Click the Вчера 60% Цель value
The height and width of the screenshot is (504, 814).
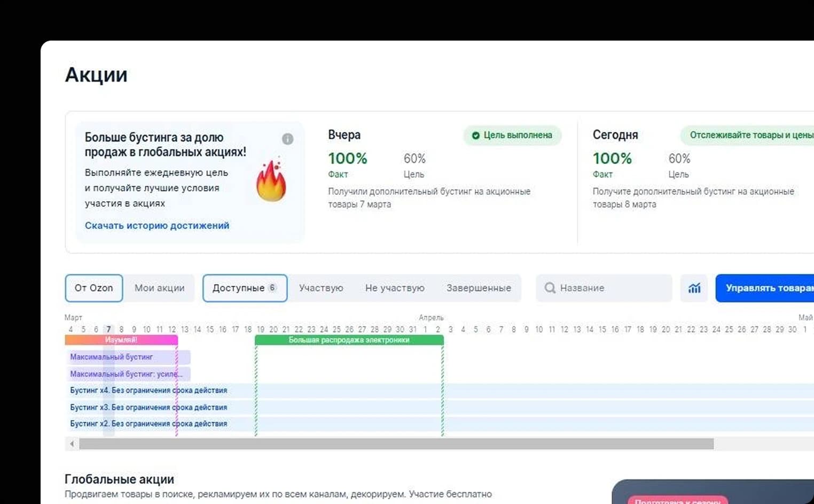pyautogui.click(x=414, y=159)
